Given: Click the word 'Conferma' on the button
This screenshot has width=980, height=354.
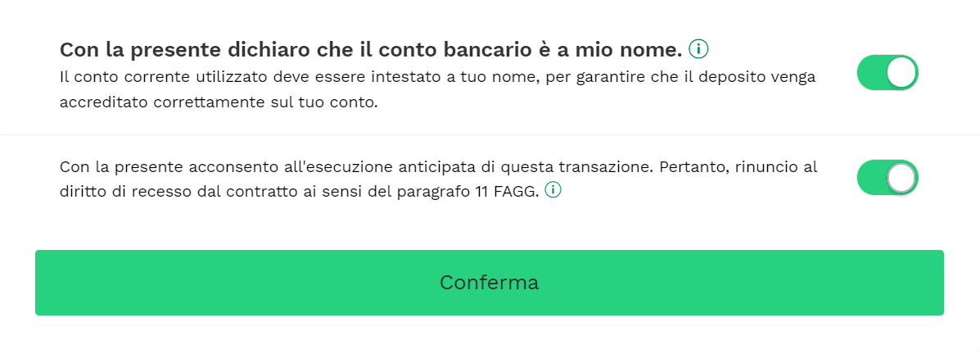Looking at the screenshot, I should pos(490,283).
